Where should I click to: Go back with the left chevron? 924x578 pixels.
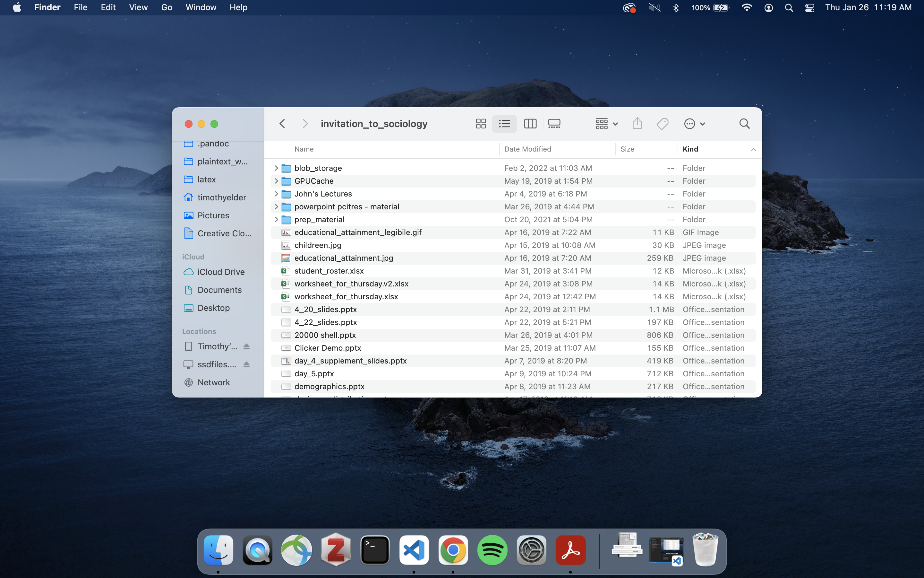point(282,124)
